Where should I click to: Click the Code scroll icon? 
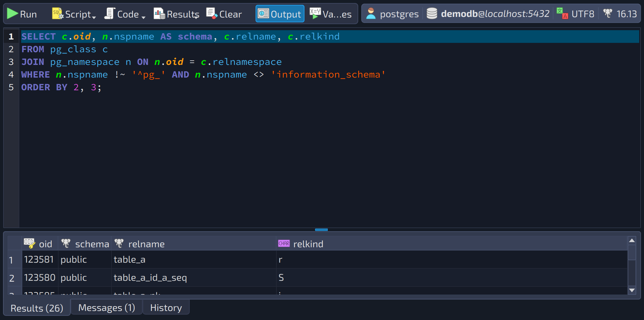coord(110,14)
